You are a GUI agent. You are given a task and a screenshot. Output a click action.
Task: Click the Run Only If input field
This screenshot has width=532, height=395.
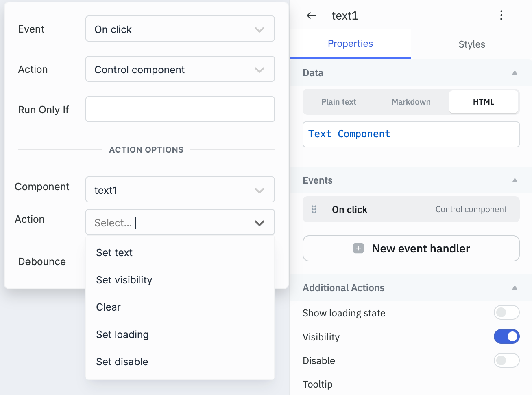(180, 110)
